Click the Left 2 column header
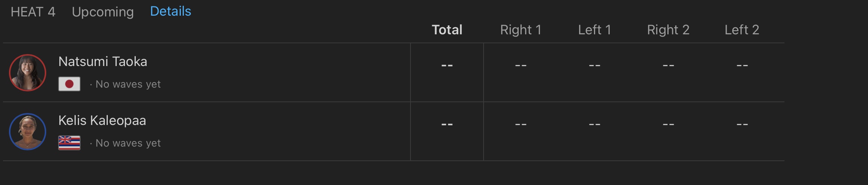 tap(742, 30)
